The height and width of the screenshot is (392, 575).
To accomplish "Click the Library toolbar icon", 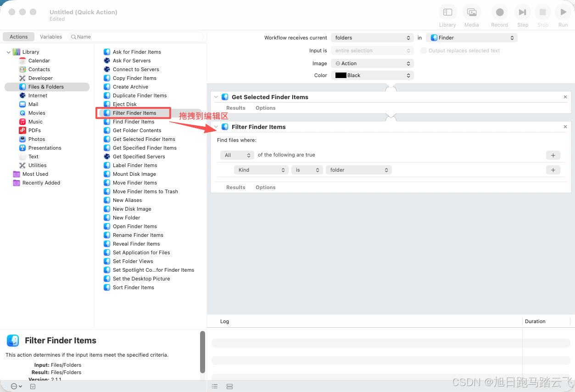I will tap(447, 12).
